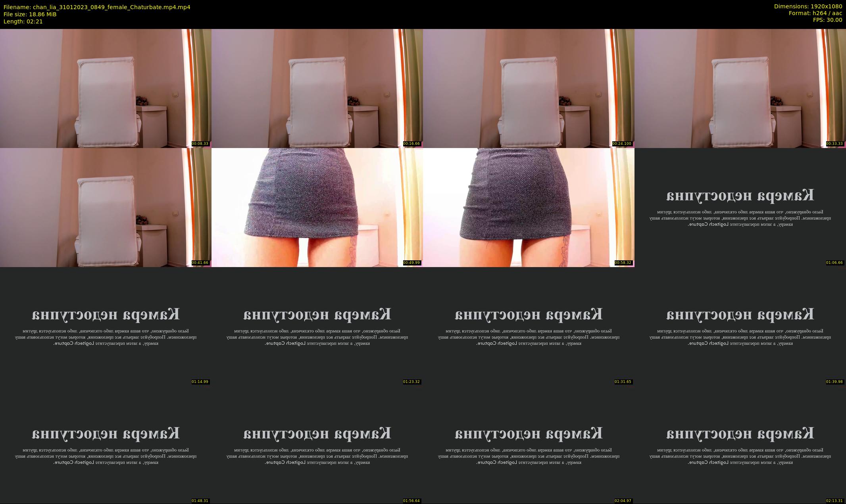
Task: Click the 01:23.32 timestamp label
Action: [x=411, y=382]
